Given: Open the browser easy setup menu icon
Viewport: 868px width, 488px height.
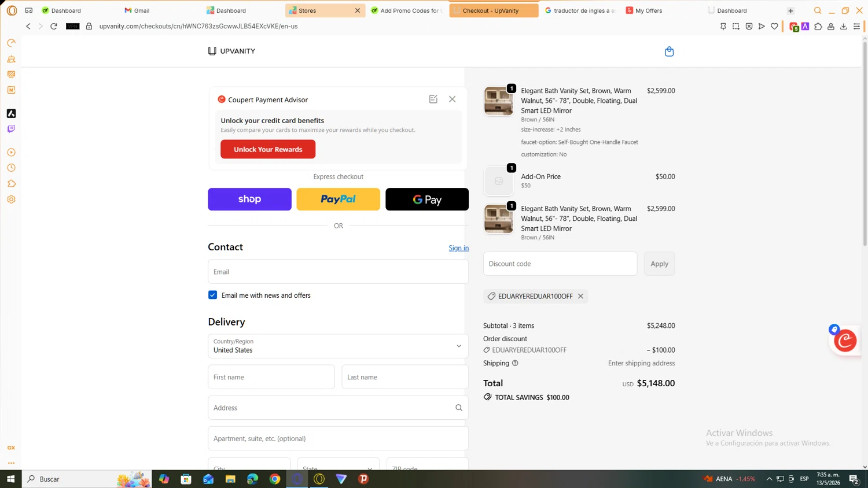Looking at the screenshot, I should click(x=857, y=26).
